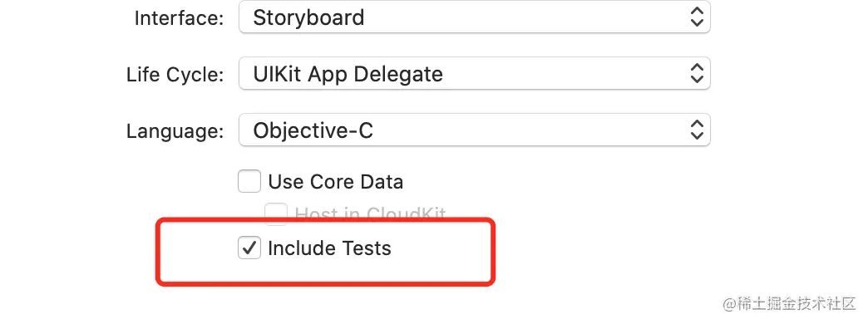Click the Objective-C value text

pyautogui.click(x=313, y=131)
